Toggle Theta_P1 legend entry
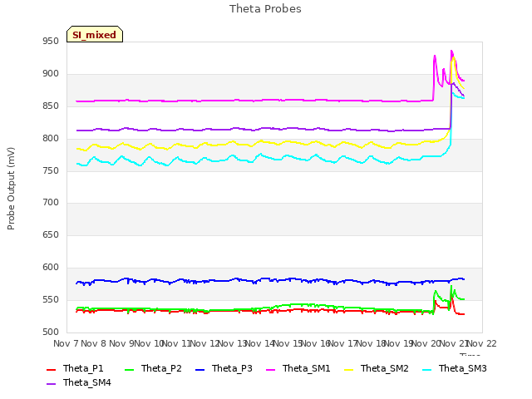The height and width of the screenshot is (399, 532). click(x=75, y=368)
